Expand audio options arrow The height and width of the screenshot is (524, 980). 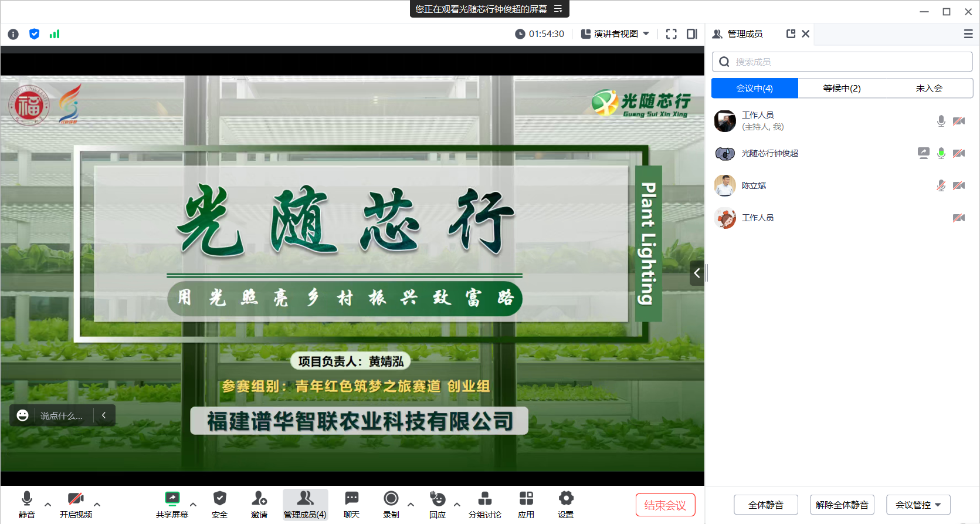48,504
